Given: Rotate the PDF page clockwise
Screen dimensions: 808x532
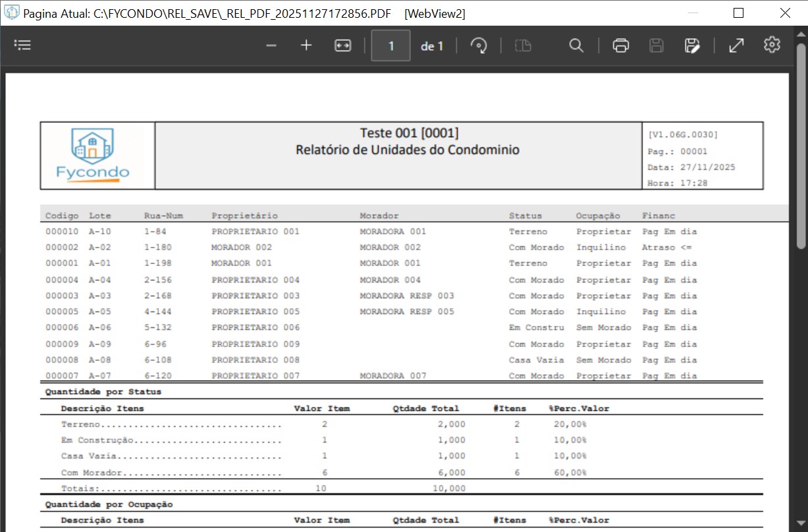Looking at the screenshot, I should 479,45.
